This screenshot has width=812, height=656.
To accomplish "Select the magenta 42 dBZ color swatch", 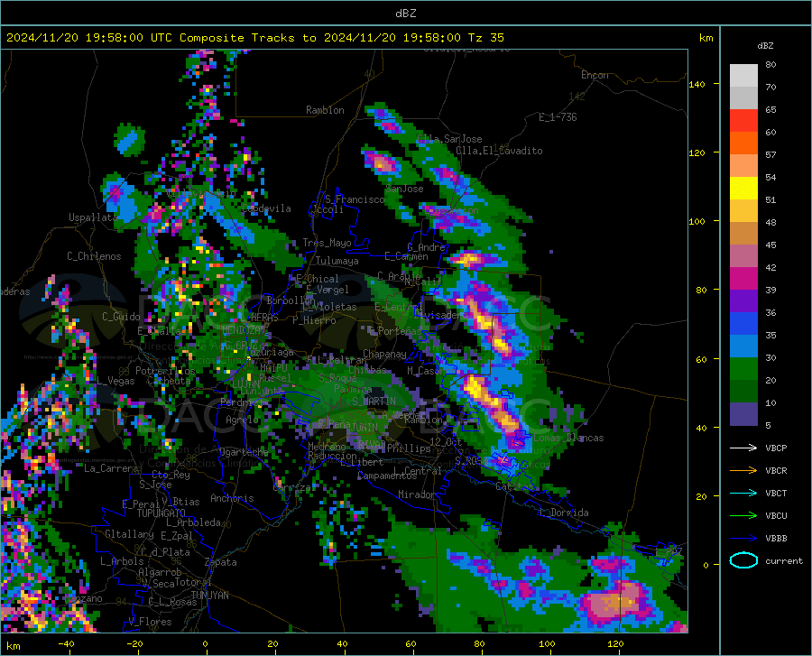I will (x=743, y=279).
